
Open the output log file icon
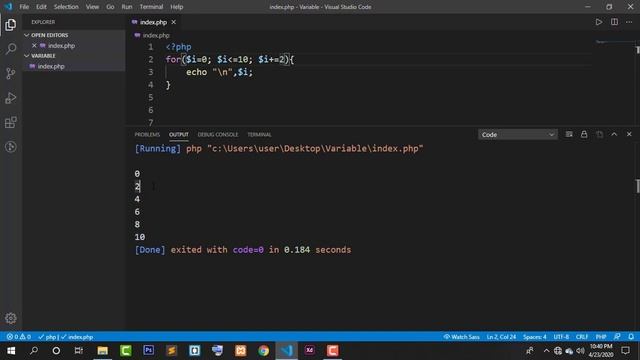[599, 134]
